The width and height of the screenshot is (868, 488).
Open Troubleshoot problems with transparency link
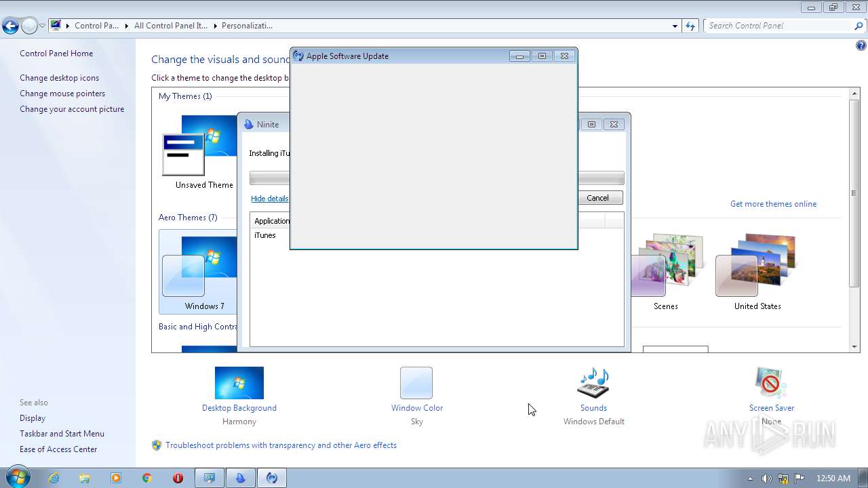[x=281, y=445]
